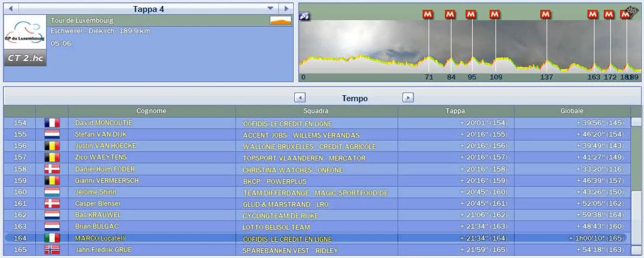This screenshot has height=258, width=644.
Task: Sort by Globale column header
Action: pyautogui.click(x=572, y=111)
